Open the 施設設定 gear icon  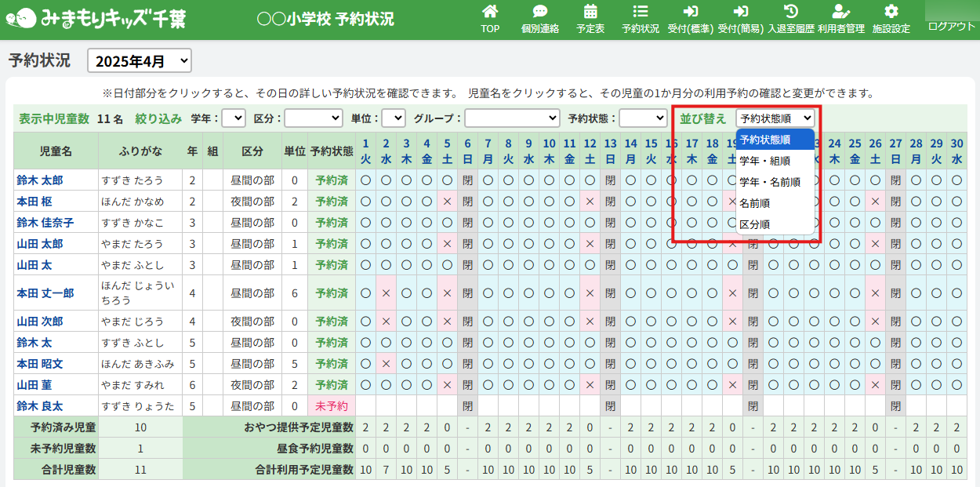pos(891,13)
